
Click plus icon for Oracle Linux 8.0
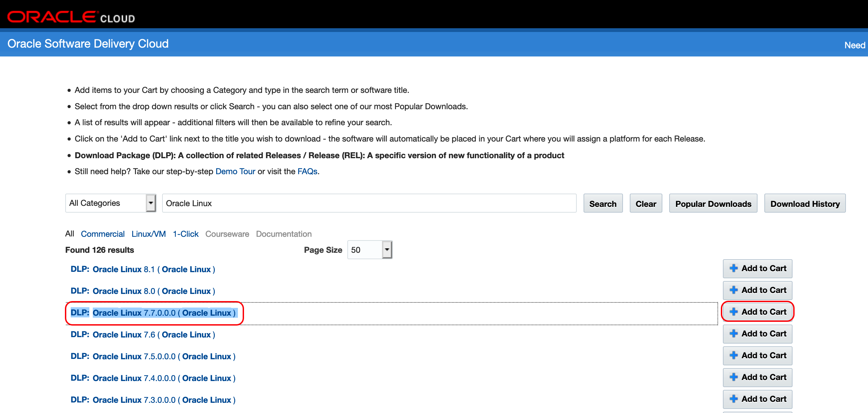(733, 290)
